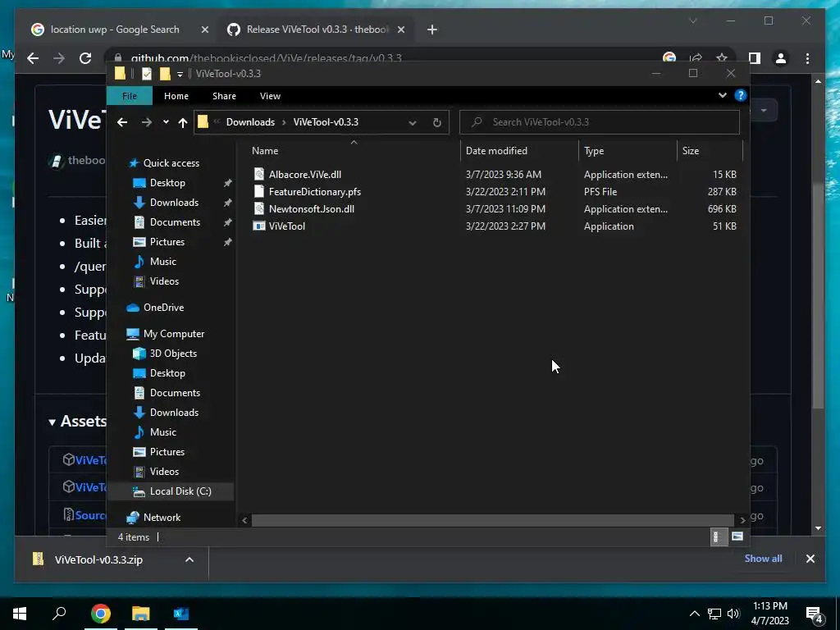840x630 pixels.
Task: Click Downloads in the address breadcrumb
Action: pyautogui.click(x=250, y=122)
